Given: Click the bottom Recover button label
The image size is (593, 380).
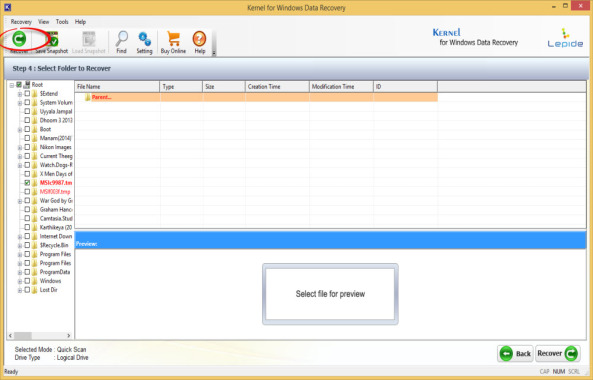Looking at the screenshot, I should coord(550,353).
